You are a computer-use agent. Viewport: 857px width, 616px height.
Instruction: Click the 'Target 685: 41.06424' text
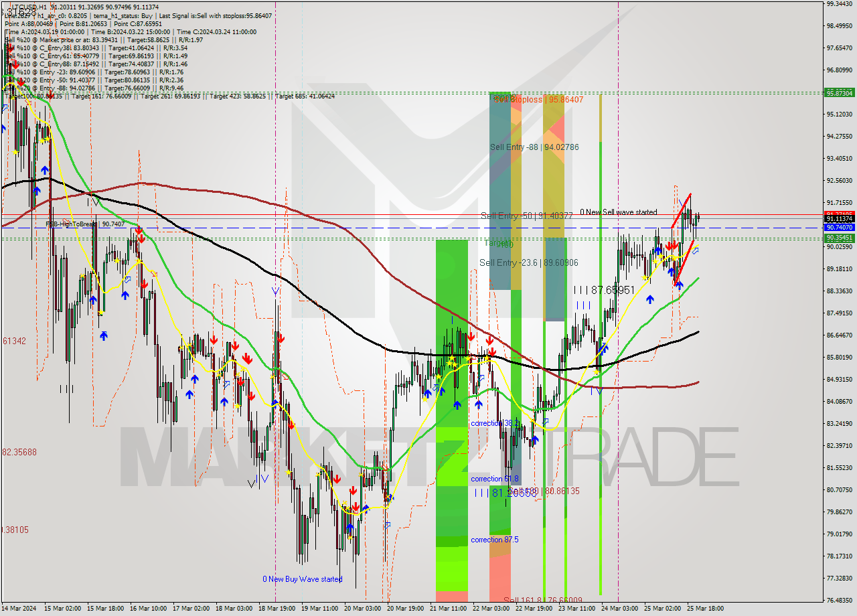pyautogui.click(x=305, y=96)
